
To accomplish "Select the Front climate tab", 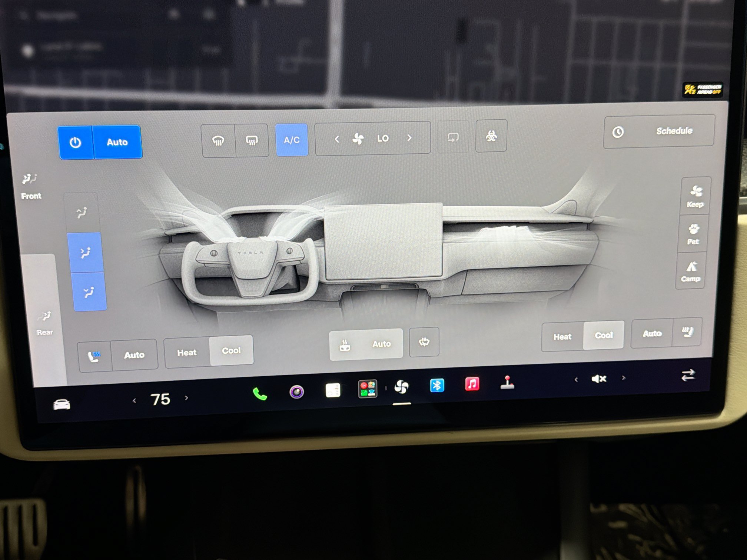I will (x=30, y=186).
